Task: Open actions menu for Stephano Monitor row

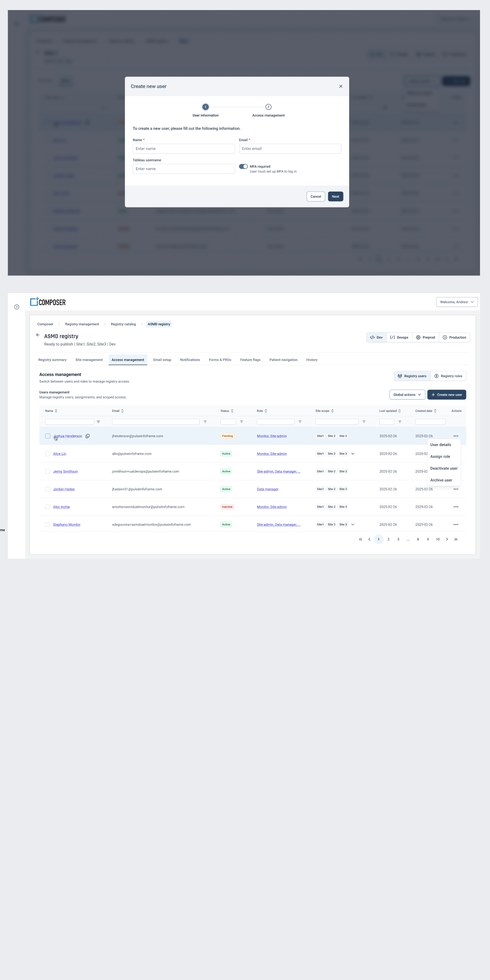Action: point(456,524)
